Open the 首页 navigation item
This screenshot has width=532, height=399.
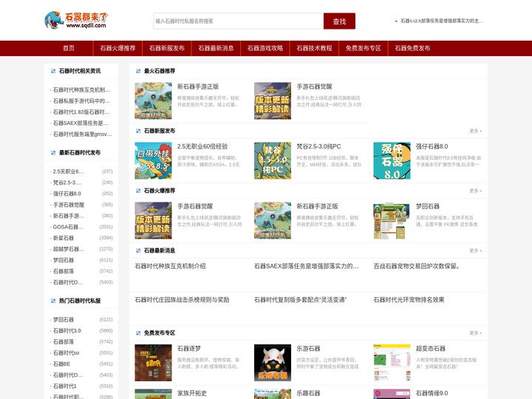click(x=69, y=48)
